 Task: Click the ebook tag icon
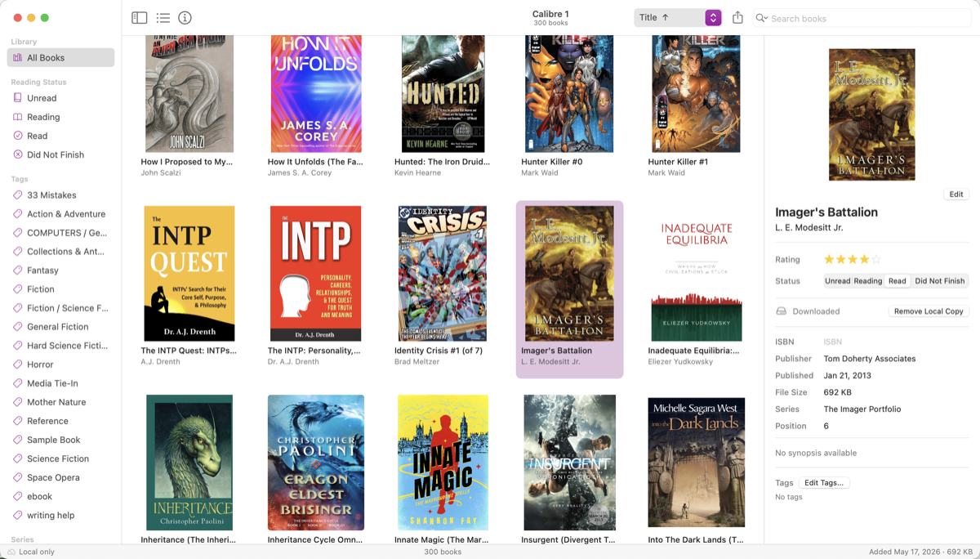18,496
